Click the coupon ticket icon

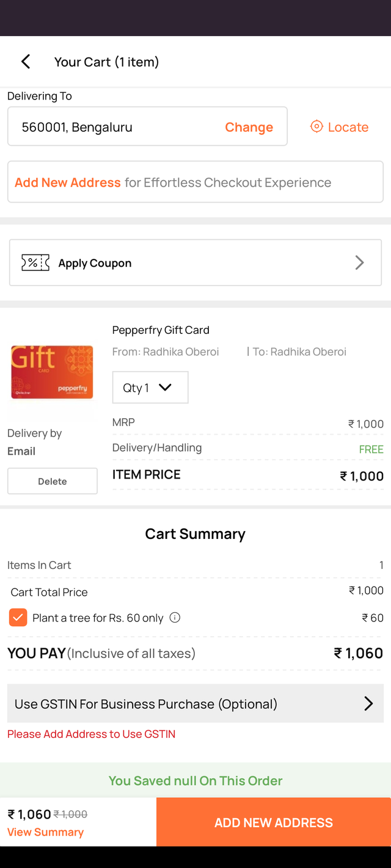coord(35,263)
